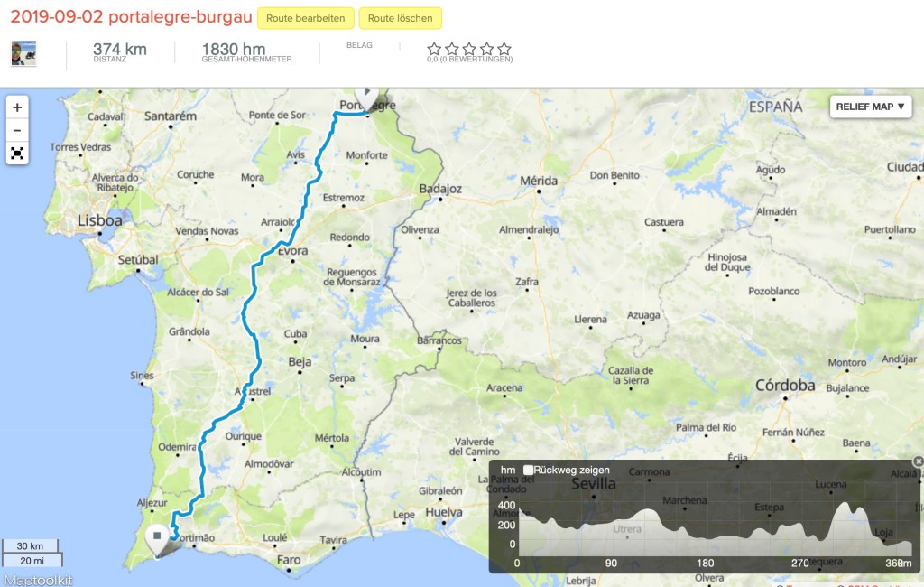
Task: Rate the route with the first star
Action: coord(434,49)
